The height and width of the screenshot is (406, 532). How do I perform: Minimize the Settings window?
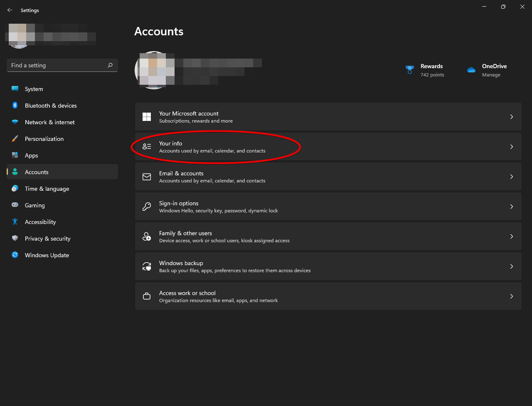(484, 7)
